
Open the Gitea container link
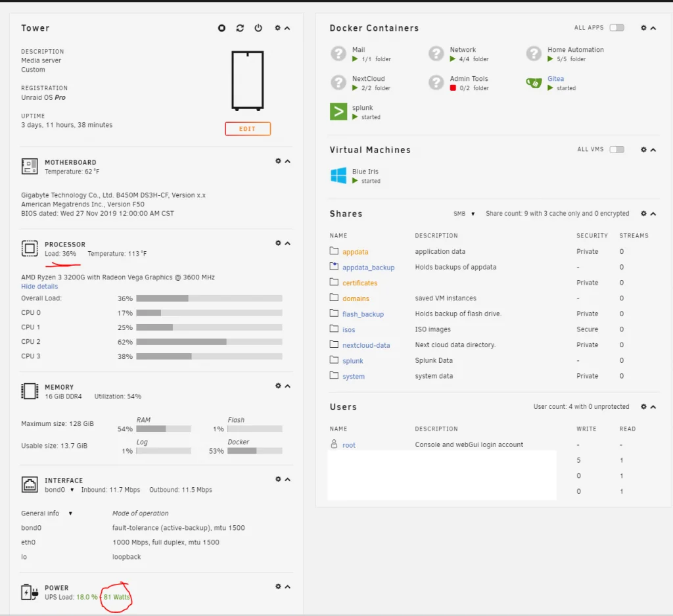[555, 79]
